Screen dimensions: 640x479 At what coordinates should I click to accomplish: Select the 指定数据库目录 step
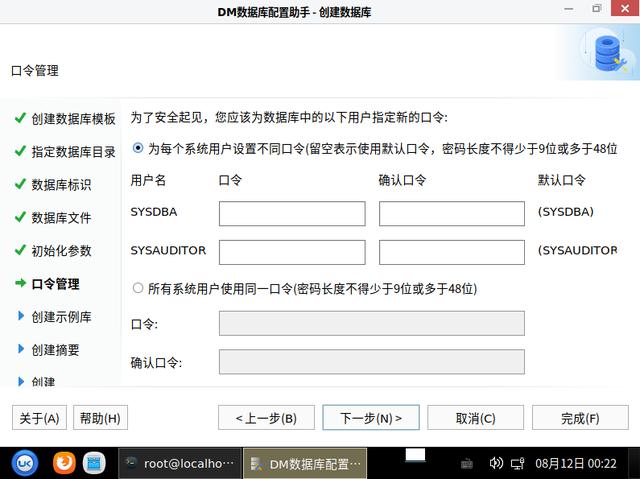[x=73, y=152]
